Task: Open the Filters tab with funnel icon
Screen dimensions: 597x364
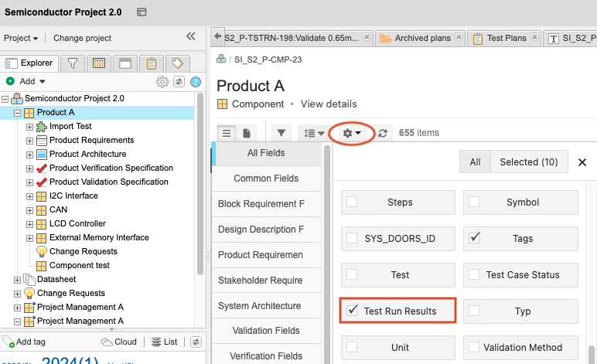Action: click(73, 63)
